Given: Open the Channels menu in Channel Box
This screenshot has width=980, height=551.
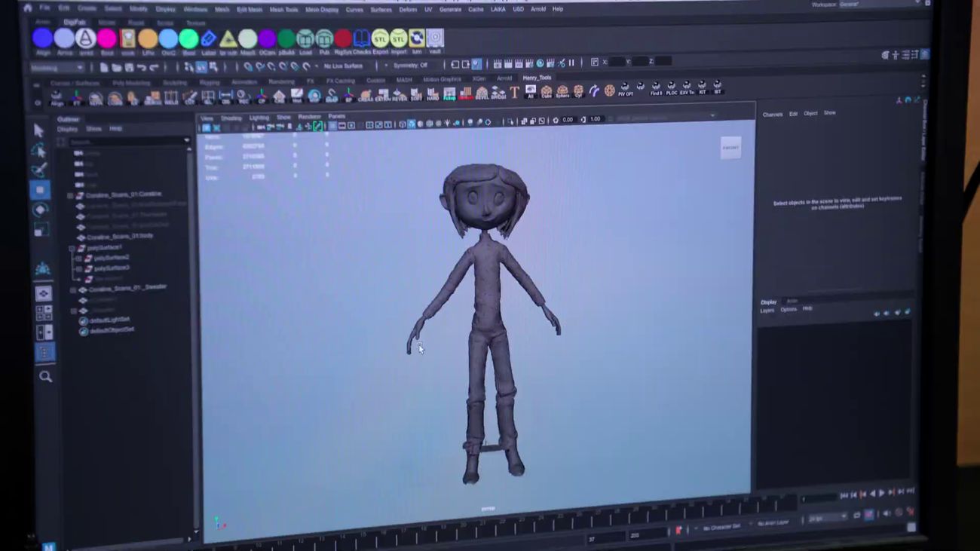Looking at the screenshot, I should coord(773,114).
